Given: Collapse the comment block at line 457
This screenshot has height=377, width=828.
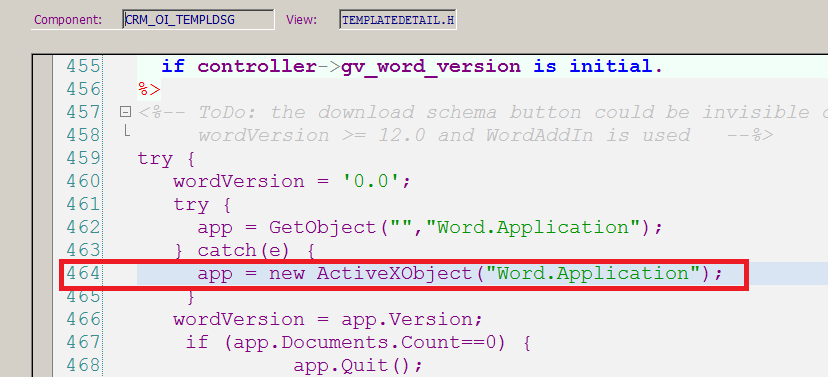Looking at the screenshot, I should click(125, 112).
